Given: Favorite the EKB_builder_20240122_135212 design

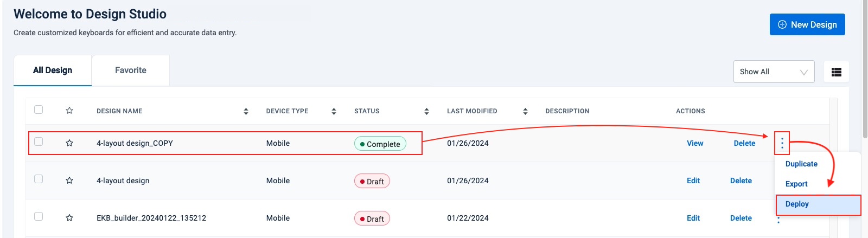Looking at the screenshot, I should 69,218.
